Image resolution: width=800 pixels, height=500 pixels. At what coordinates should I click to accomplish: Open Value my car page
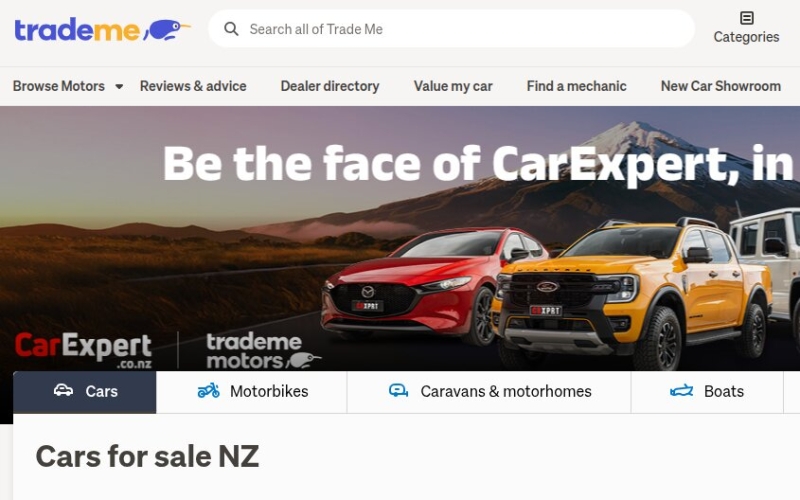coord(453,86)
